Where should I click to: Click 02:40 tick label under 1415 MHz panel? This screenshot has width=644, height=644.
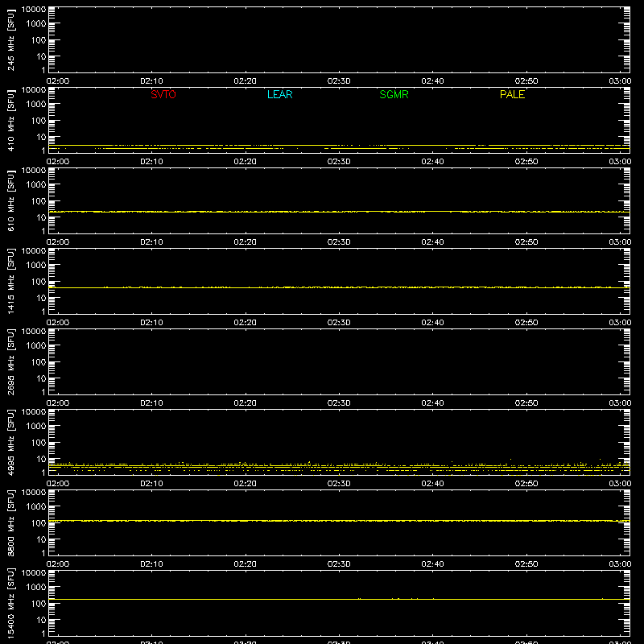[432, 323]
